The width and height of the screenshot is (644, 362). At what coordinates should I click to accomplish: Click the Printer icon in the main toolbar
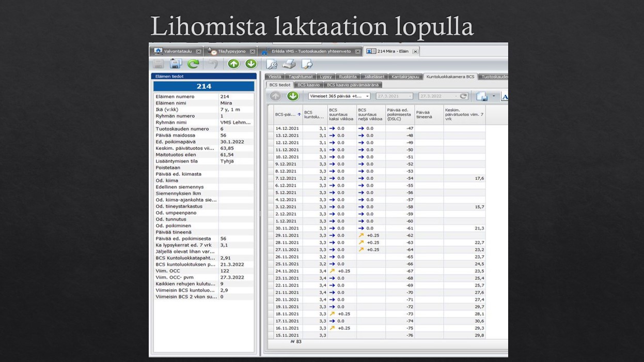pos(289,64)
